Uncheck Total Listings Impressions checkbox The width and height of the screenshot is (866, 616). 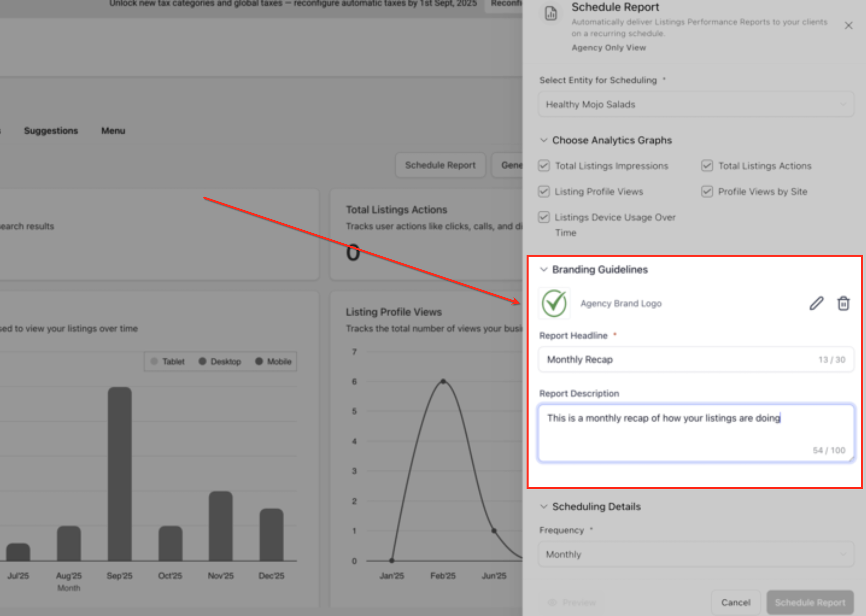click(x=544, y=166)
